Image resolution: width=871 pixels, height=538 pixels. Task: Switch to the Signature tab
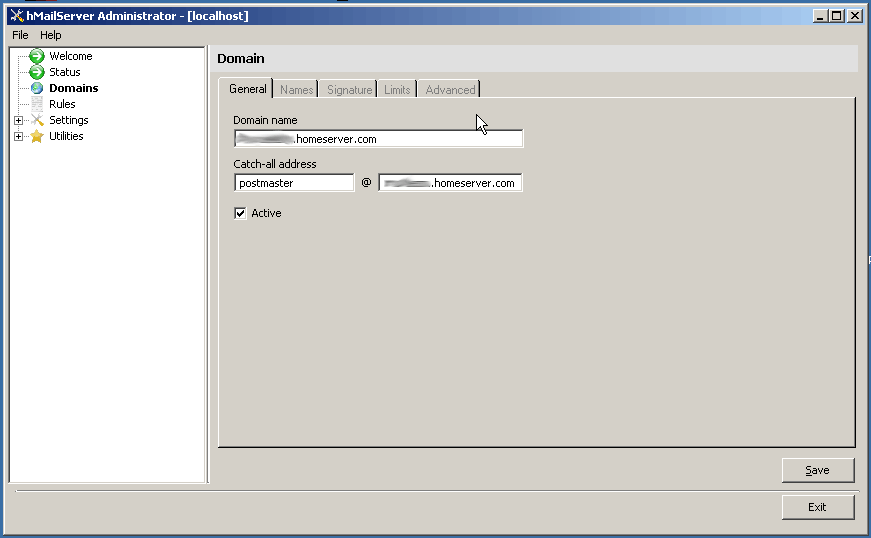(x=349, y=90)
